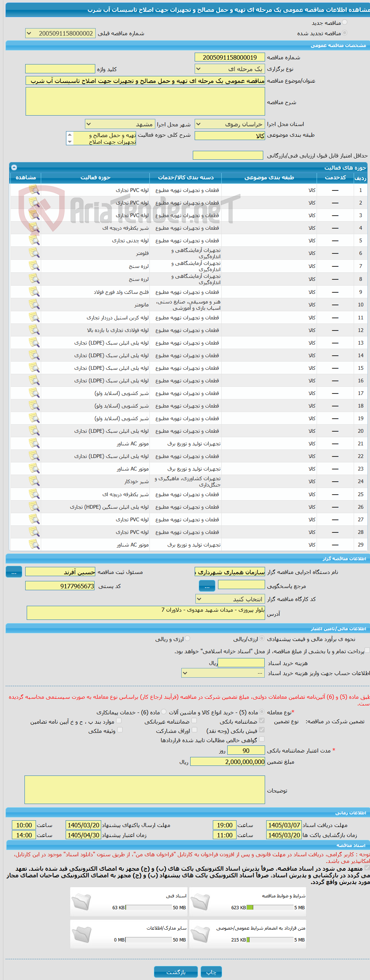Open view icon for row 4
The width and height of the screenshot is (370, 980).
point(34,227)
